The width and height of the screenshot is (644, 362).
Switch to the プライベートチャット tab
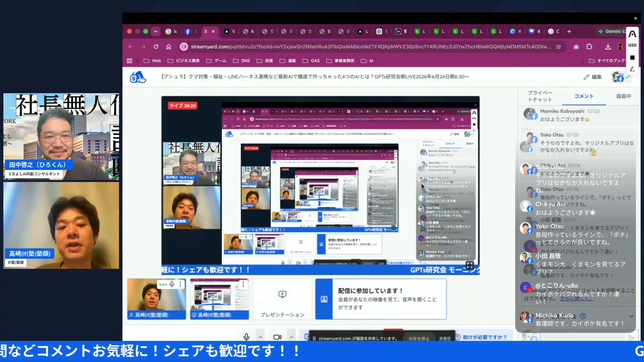(x=540, y=96)
